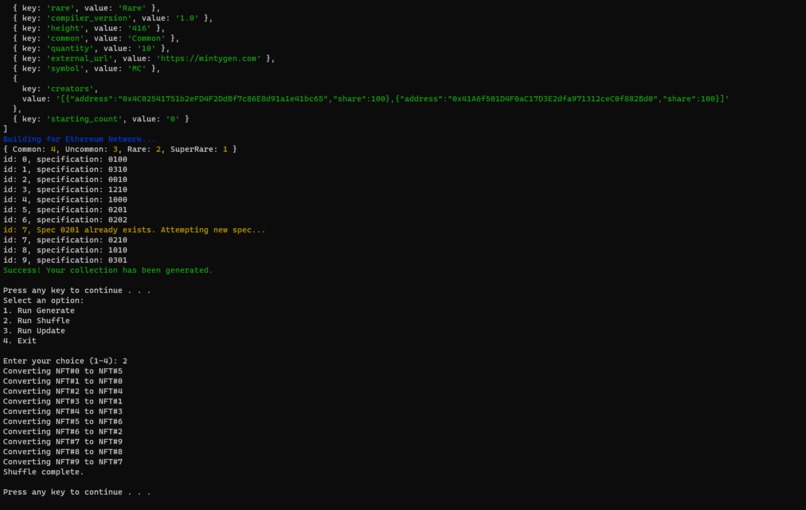Click the 'Spec 0201 already exists' warning line
806x510 pixels.
(134, 230)
